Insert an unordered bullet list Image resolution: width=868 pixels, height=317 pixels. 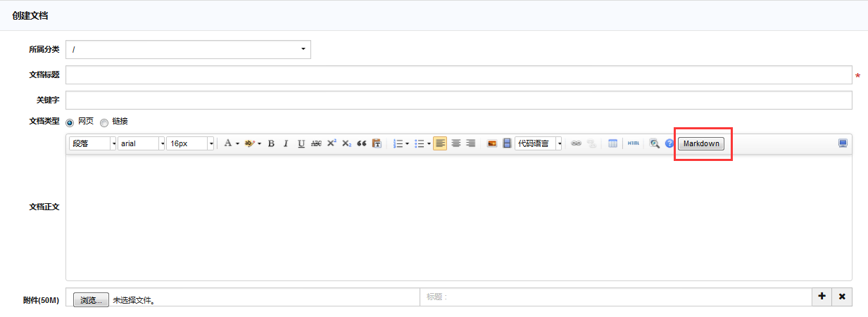[x=420, y=143]
